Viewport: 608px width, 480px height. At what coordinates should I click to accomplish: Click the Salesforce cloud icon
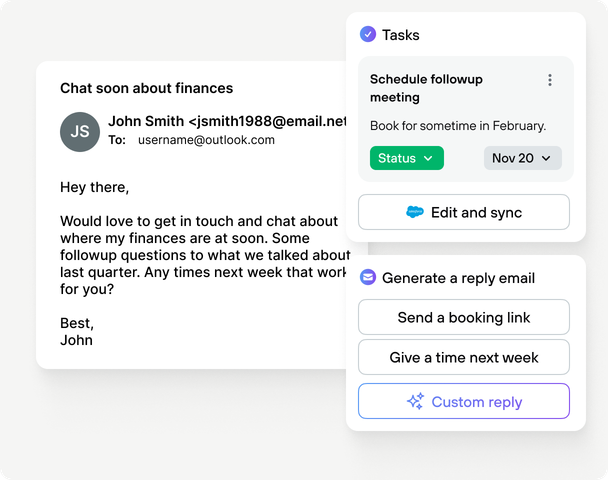point(415,212)
